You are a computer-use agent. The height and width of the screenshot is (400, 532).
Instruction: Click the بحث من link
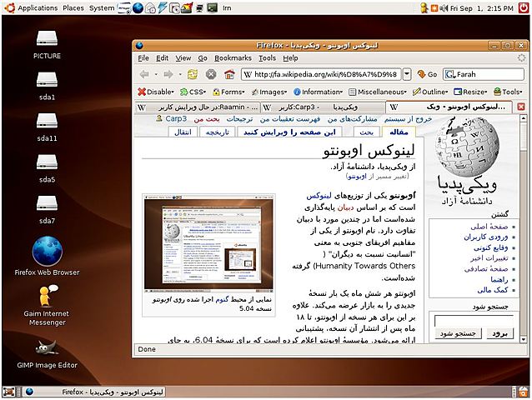[x=207, y=119]
